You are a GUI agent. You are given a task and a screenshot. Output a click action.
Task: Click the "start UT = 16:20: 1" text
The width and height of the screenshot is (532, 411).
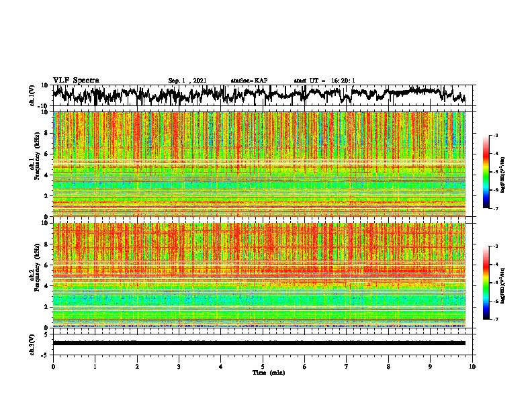coord(324,81)
